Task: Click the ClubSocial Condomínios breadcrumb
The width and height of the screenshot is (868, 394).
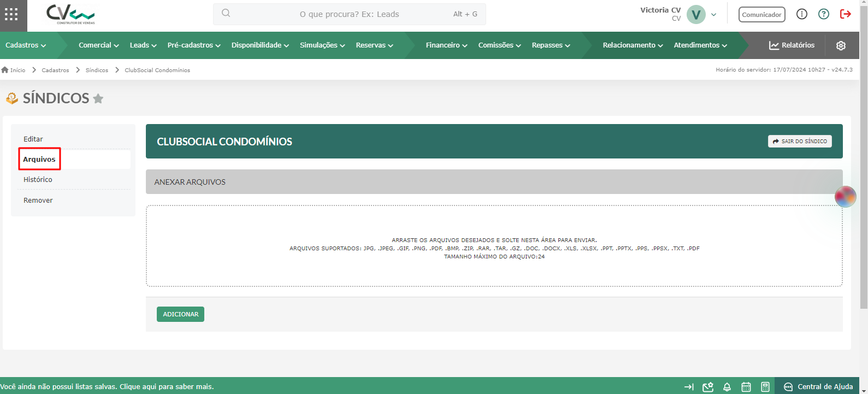Action: click(157, 70)
